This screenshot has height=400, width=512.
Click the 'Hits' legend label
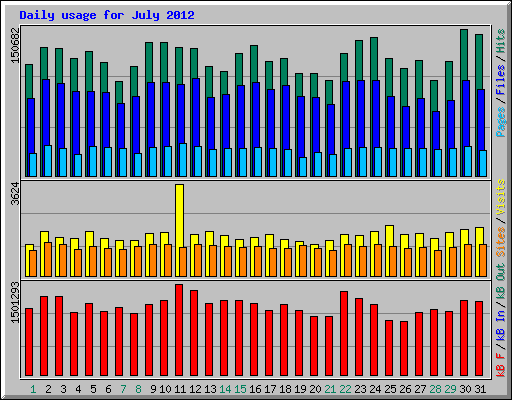[500, 41]
